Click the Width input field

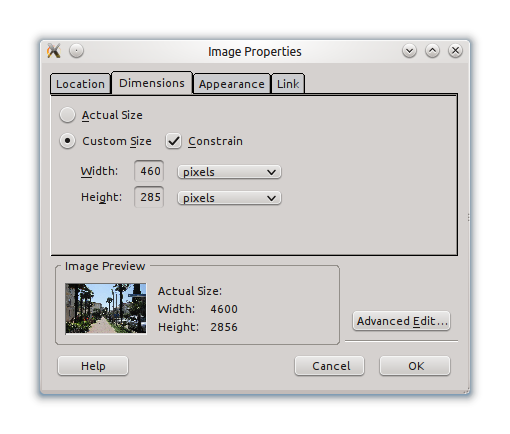tap(149, 171)
